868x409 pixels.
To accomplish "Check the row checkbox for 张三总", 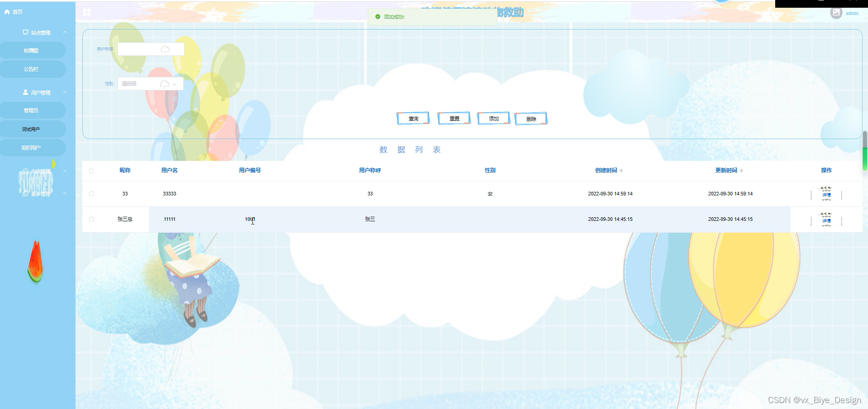I will 91,219.
